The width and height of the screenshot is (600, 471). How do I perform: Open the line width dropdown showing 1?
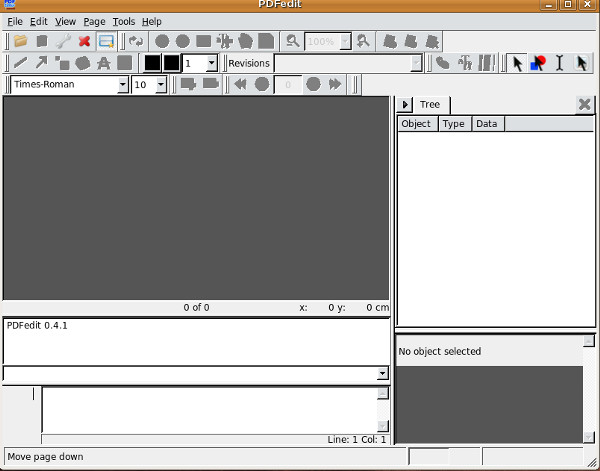coord(211,63)
